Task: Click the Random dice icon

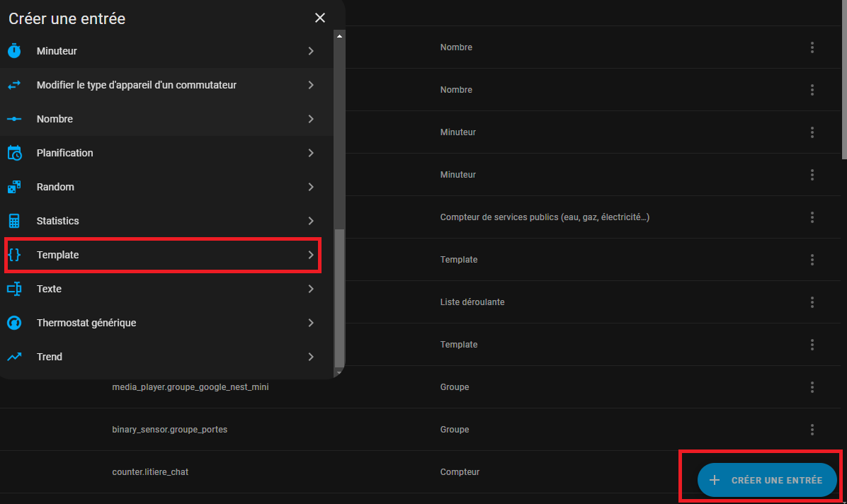Action: [x=15, y=187]
